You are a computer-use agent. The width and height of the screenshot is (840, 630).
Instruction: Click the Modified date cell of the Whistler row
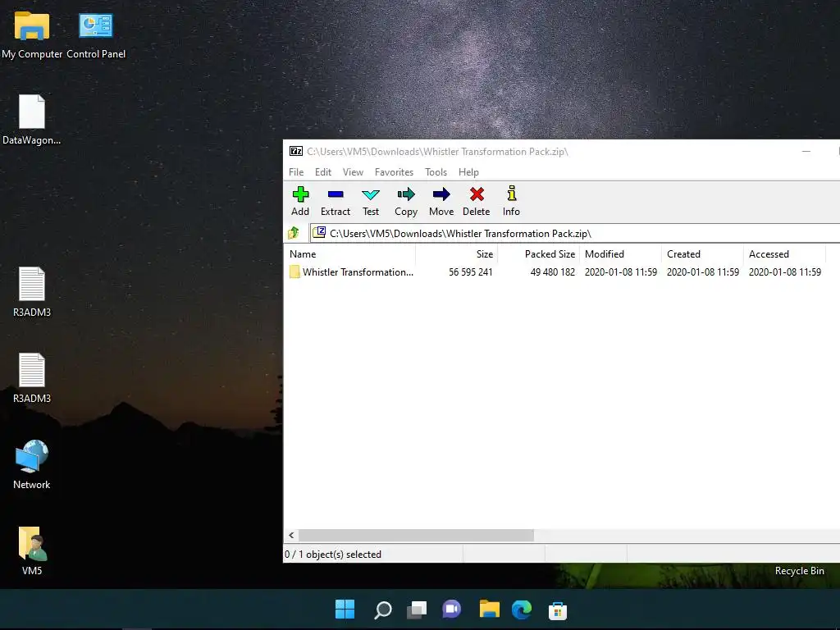point(621,272)
